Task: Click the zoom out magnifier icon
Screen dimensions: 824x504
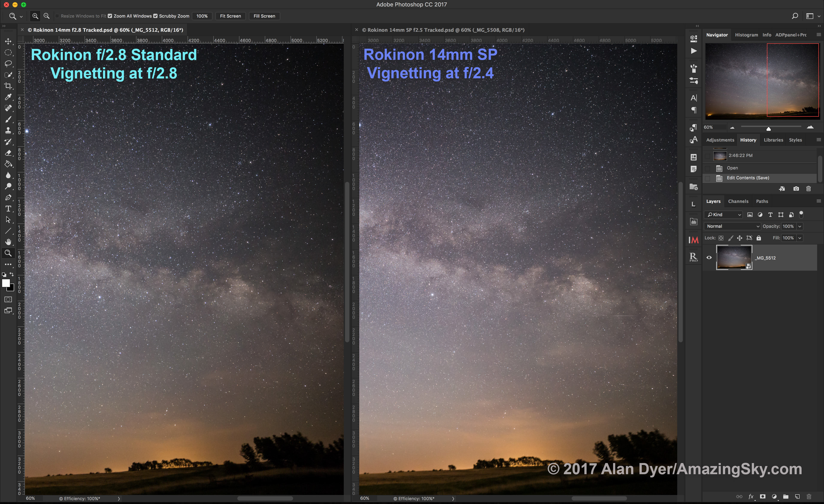Action: coord(47,16)
